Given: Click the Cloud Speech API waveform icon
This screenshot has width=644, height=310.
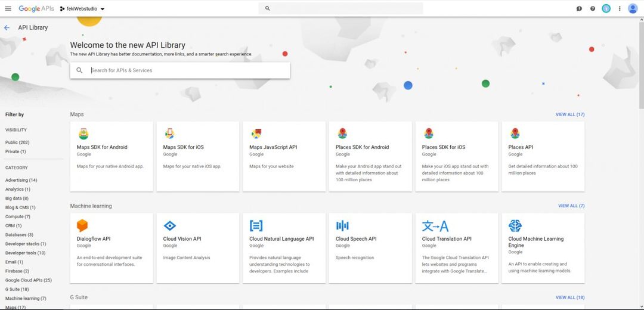Looking at the screenshot, I should tap(342, 225).
